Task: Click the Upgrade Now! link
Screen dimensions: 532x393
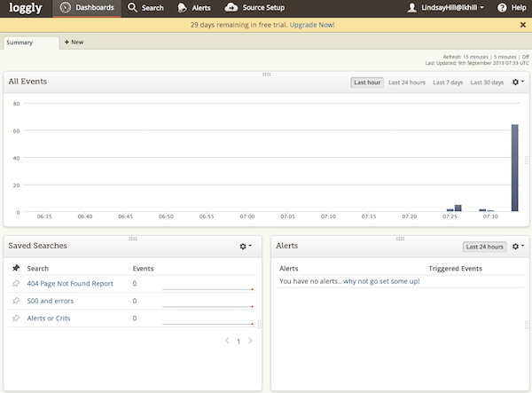Action: 312,25
